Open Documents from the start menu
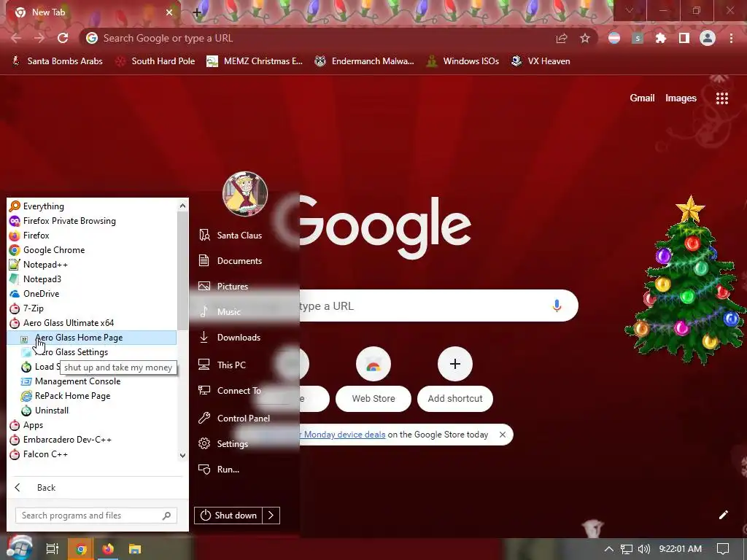 click(x=230, y=261)
